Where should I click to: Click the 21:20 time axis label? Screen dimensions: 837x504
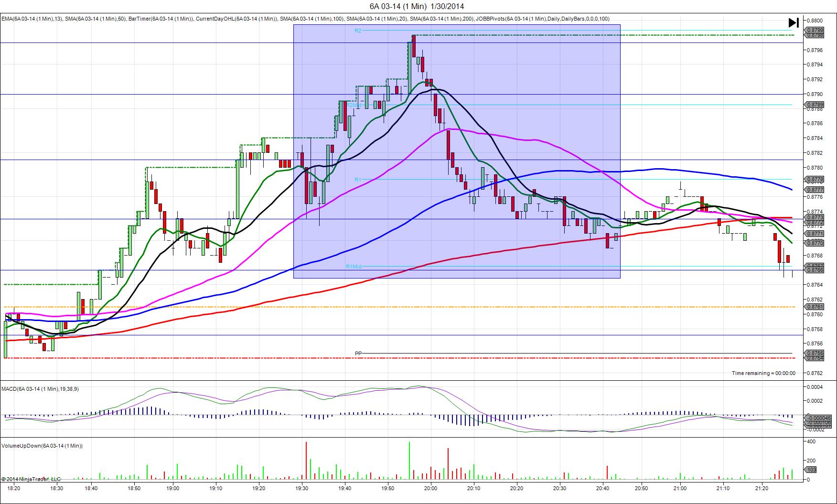point(762,488)
